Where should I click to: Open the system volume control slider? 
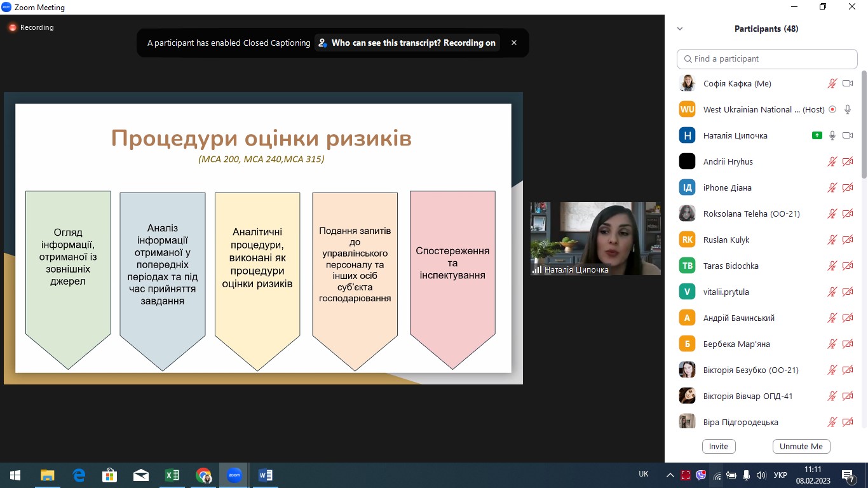(761, 475)
